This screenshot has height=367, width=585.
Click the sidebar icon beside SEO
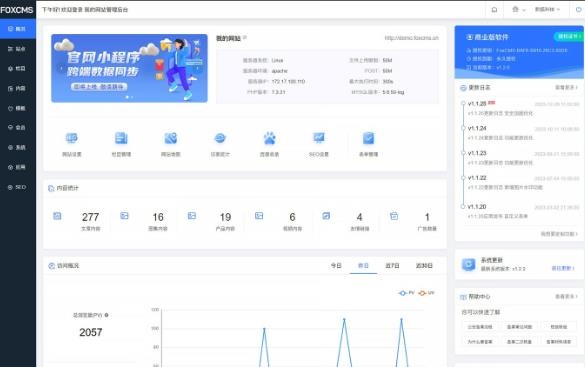point(10,187)
